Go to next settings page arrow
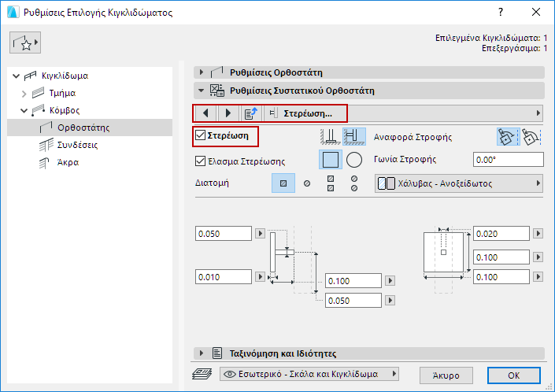The image size is (555, 392). point(228,113)
